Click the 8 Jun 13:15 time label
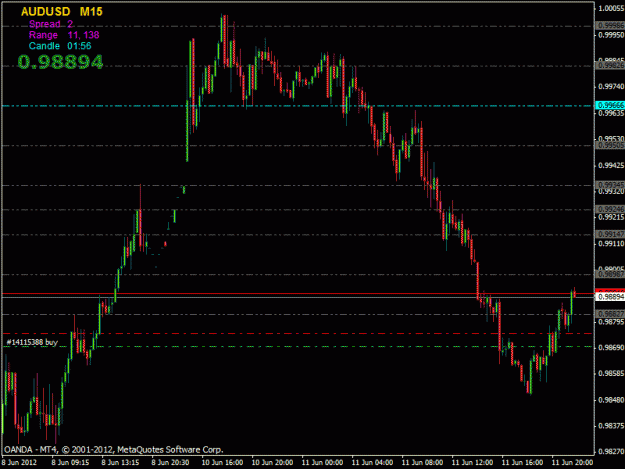The width and height of the screenshot is (625, 469). coord(120,462)
